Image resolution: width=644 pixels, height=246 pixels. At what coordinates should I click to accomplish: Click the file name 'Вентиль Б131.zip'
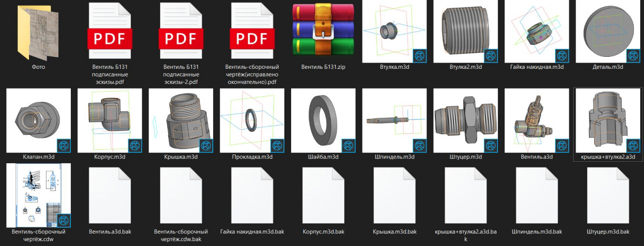(x=323, y=67)
